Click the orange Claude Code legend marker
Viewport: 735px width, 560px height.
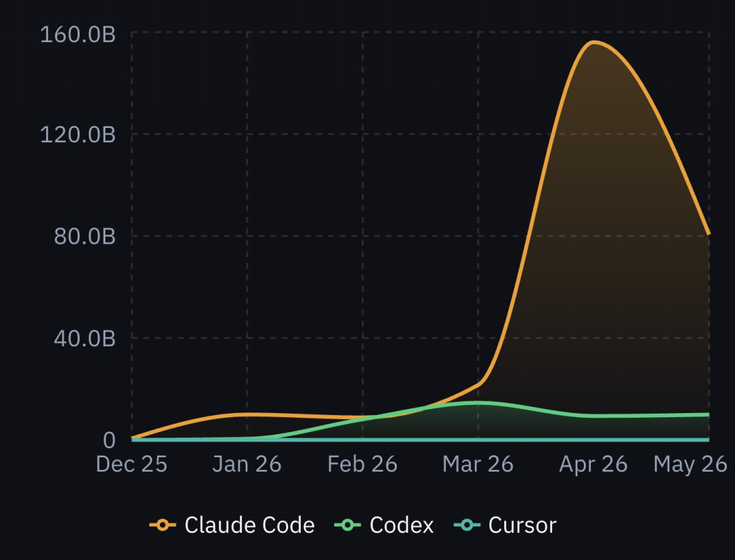click(x=163, y=525)
